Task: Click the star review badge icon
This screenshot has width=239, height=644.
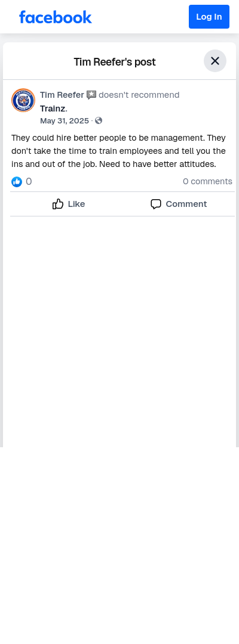Action: coord(91,95)
